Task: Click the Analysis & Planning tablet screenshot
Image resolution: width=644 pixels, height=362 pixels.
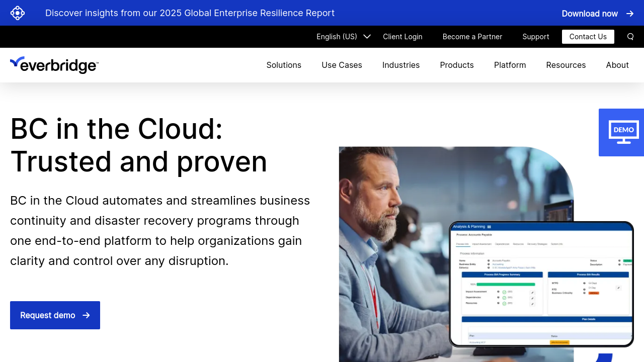Action: pos(541,284)
